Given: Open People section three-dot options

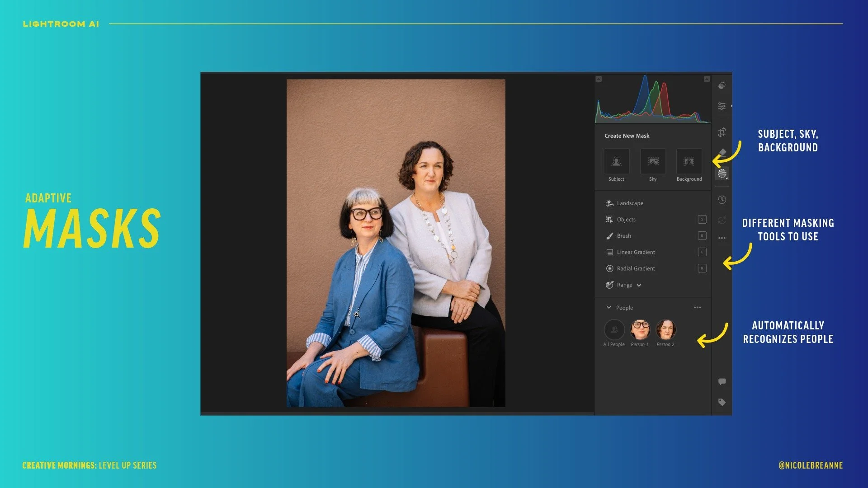Looking at the screenshot, I should 697,308.
